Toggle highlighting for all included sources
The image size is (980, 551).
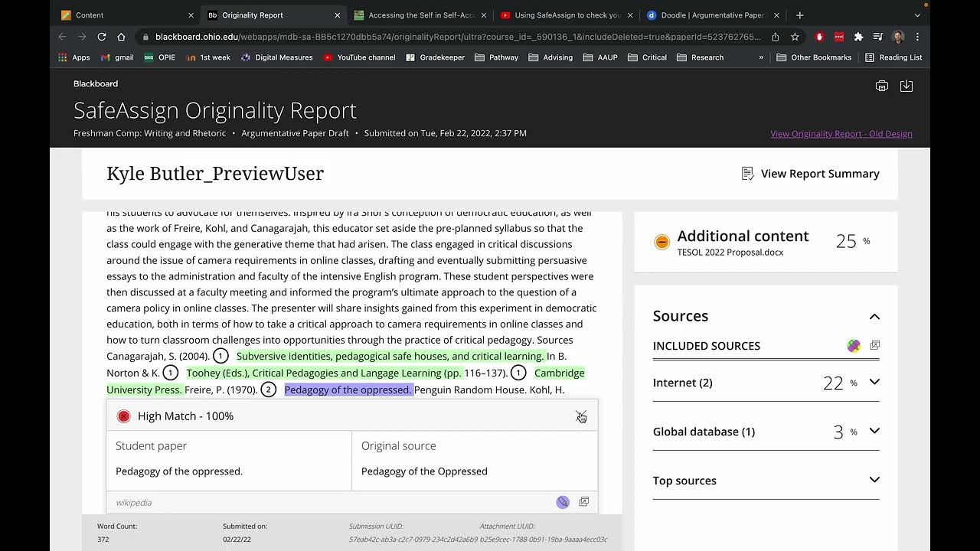point(854,346)
